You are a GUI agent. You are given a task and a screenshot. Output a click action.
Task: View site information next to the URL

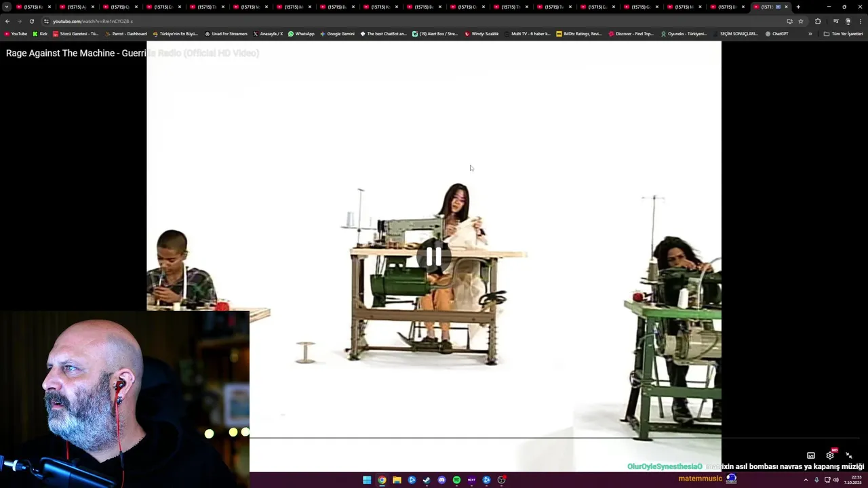[46, 21]
